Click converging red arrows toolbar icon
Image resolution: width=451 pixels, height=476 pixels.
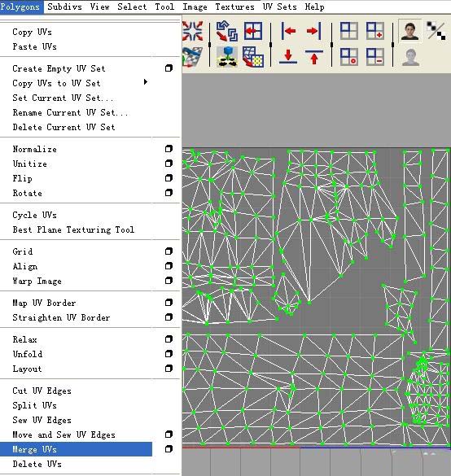[x=192, y=31]
